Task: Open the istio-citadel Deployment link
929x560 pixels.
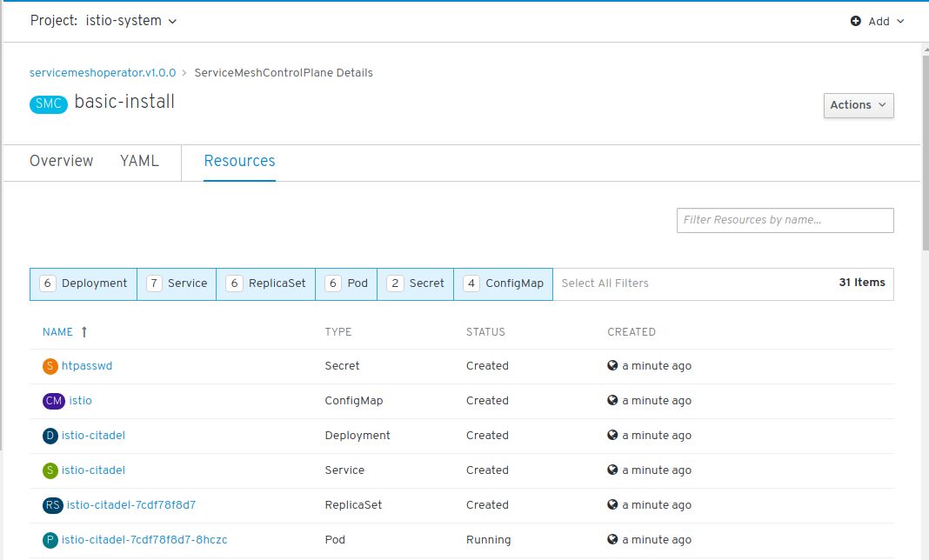Action: 93,436
